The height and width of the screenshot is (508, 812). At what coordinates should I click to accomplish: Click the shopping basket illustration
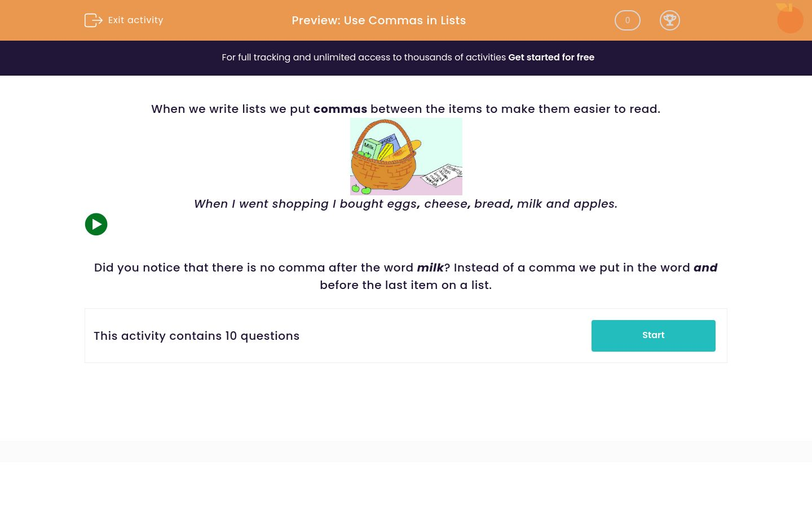pos(406,156)
